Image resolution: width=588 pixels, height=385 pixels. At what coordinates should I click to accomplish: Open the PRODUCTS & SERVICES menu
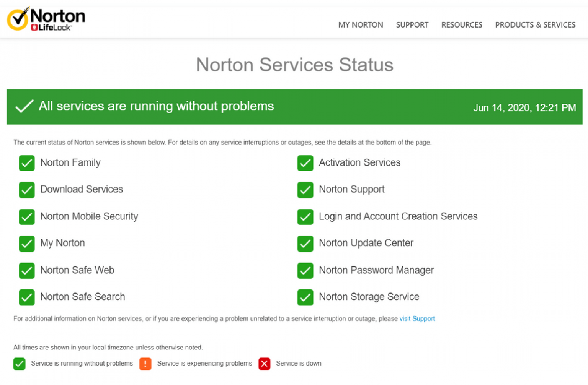tap(535, 24)
